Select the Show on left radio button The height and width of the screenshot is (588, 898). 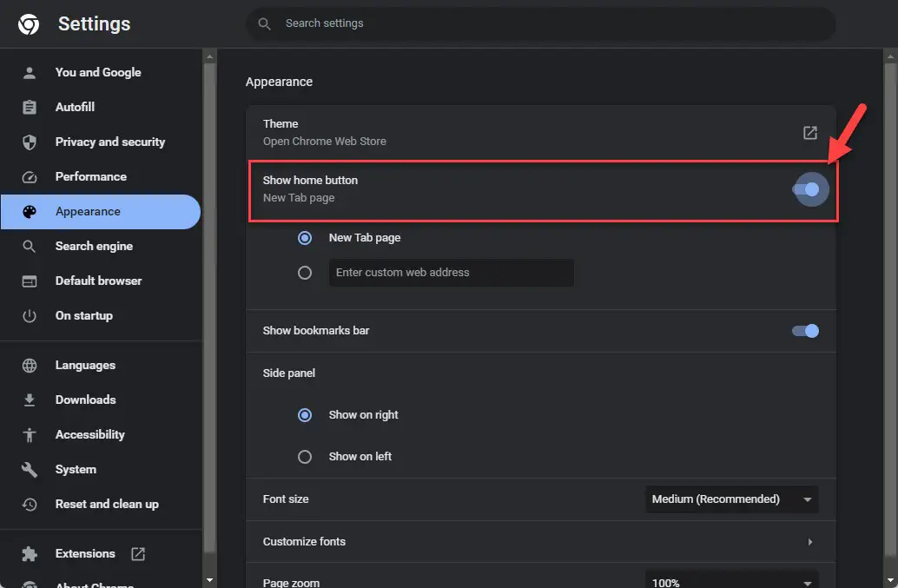coord(305,456)
